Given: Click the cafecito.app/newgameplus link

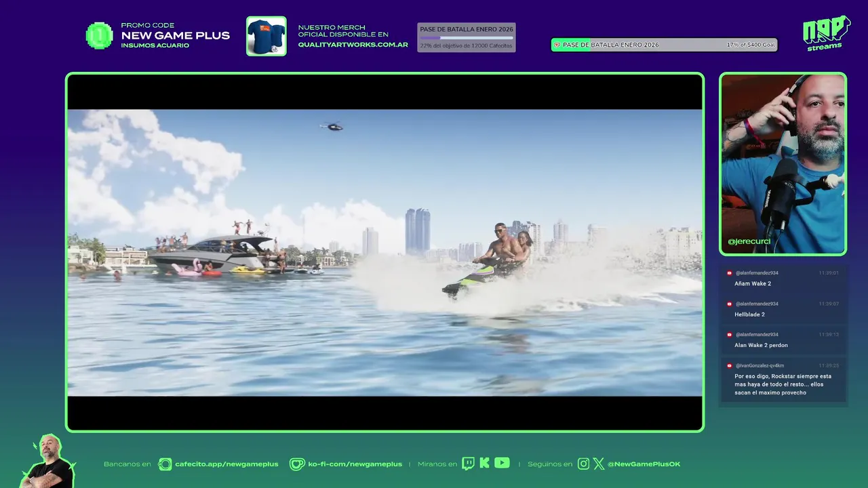Looking at the screenshot, I should (226, 464).
